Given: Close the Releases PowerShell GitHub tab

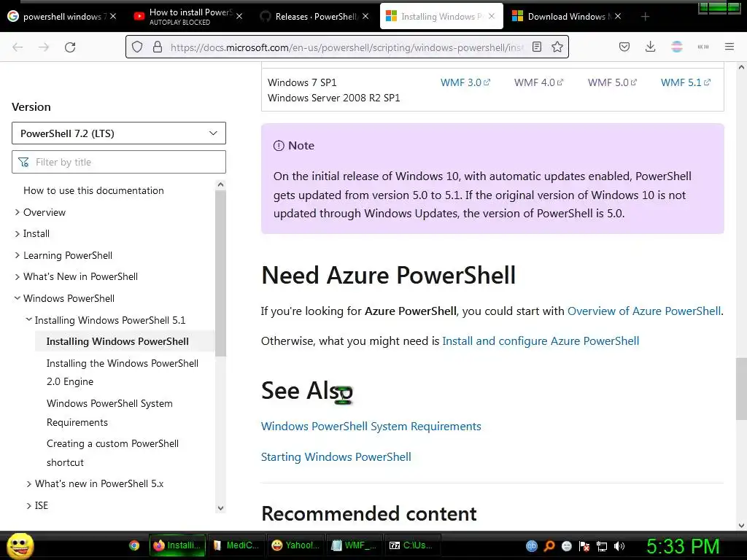Looking at the screenshot, I should (365, 16).
